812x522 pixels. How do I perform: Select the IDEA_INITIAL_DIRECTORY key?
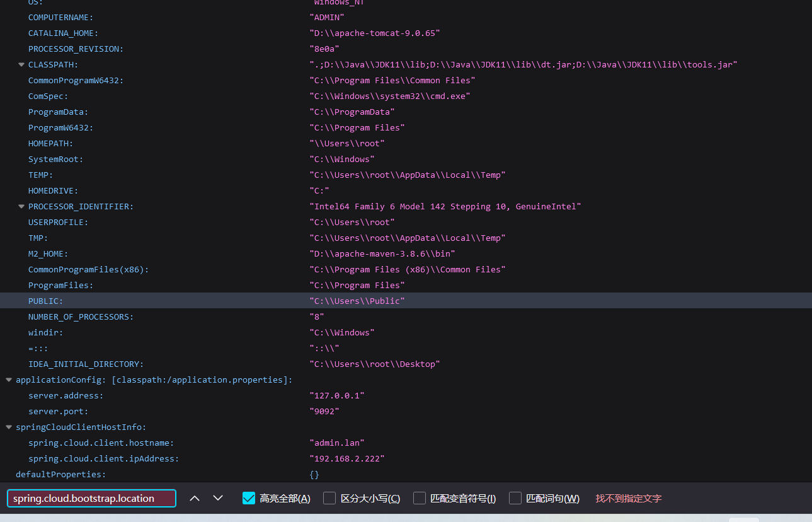coord(86,364)
